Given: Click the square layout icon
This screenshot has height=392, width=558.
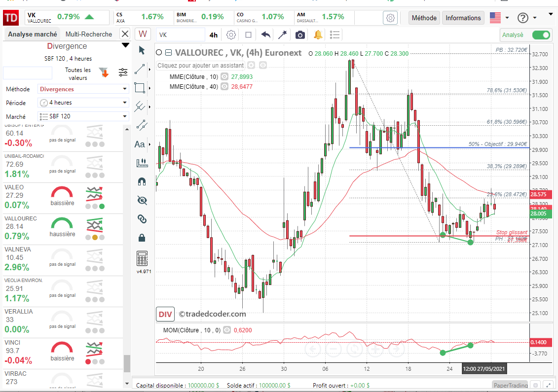Looking at the screenshot, I should click(248, 35).
